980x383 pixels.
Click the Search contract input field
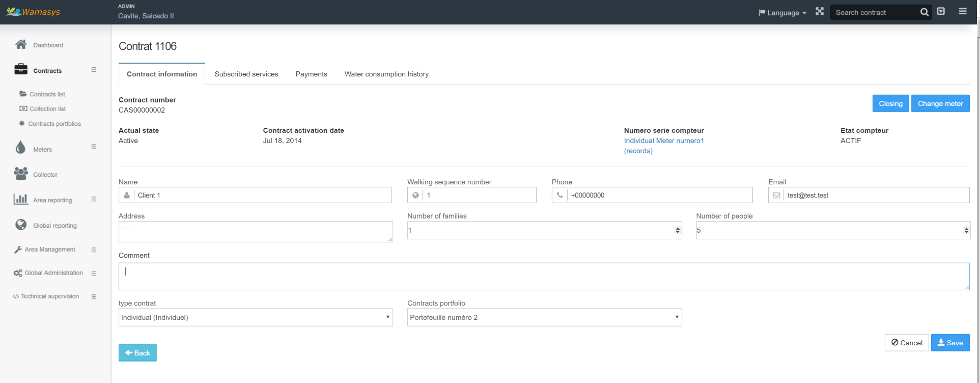pos(875,12)
